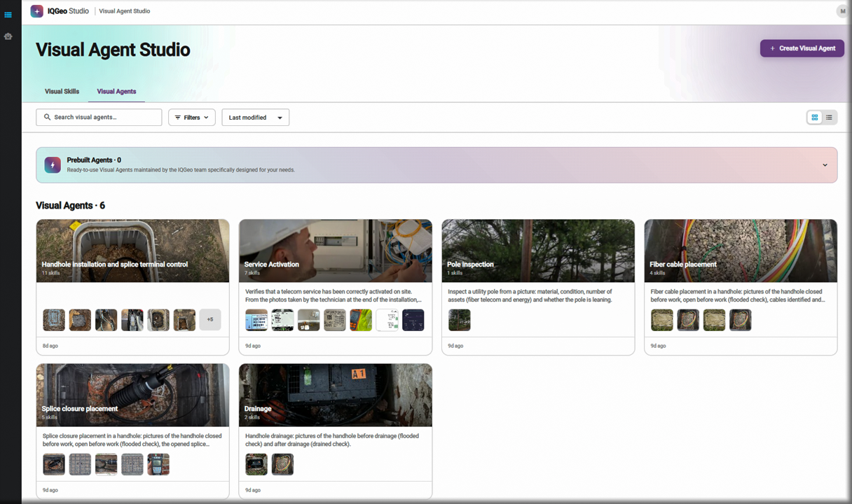Click the second skill thumbnail in Drainage card
The height and width of the screenshot is (504, 852).
[x=283, y=464]
